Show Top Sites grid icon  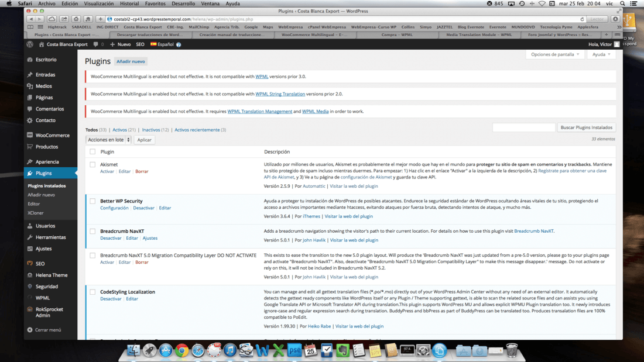tap(40, 27)
